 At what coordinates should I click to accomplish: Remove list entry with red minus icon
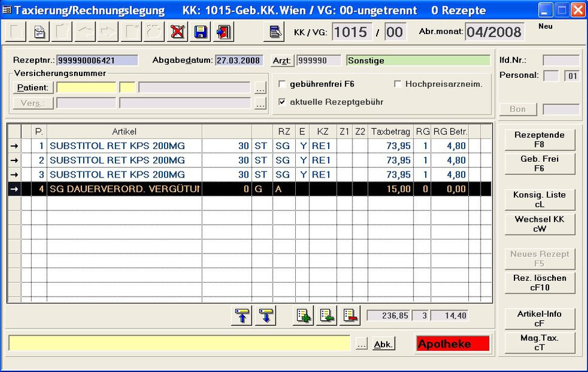point(349,315)
